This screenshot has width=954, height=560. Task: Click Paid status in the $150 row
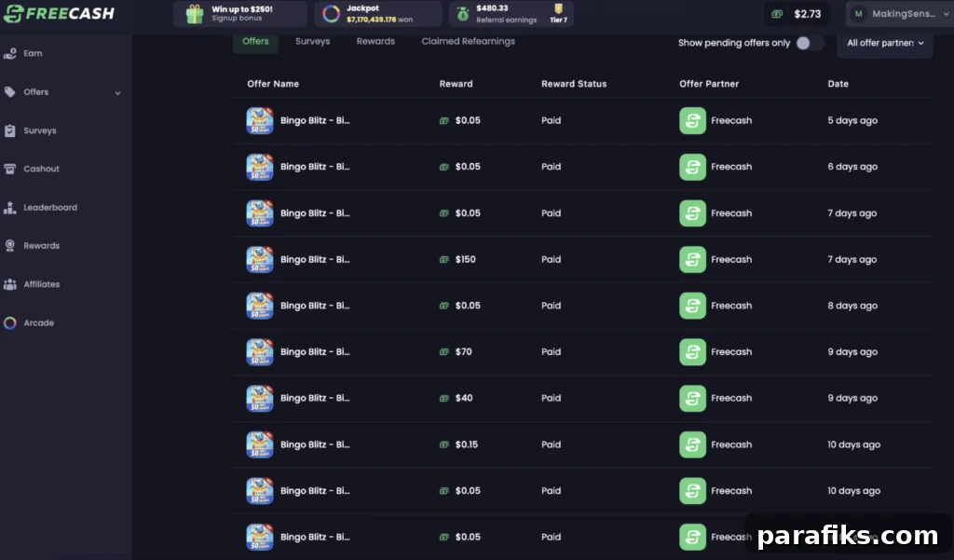pos(552,259)
